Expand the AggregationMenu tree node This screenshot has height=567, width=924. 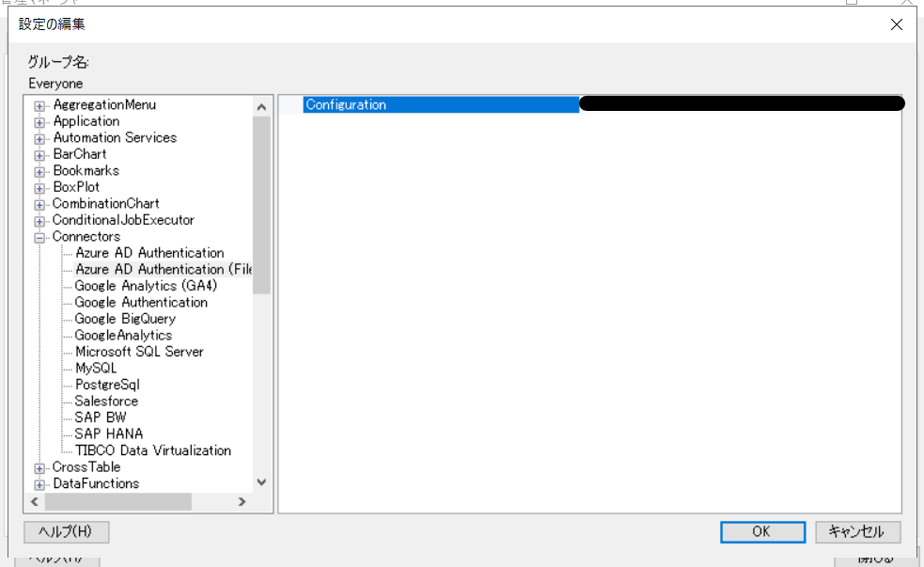coord(39,106)
